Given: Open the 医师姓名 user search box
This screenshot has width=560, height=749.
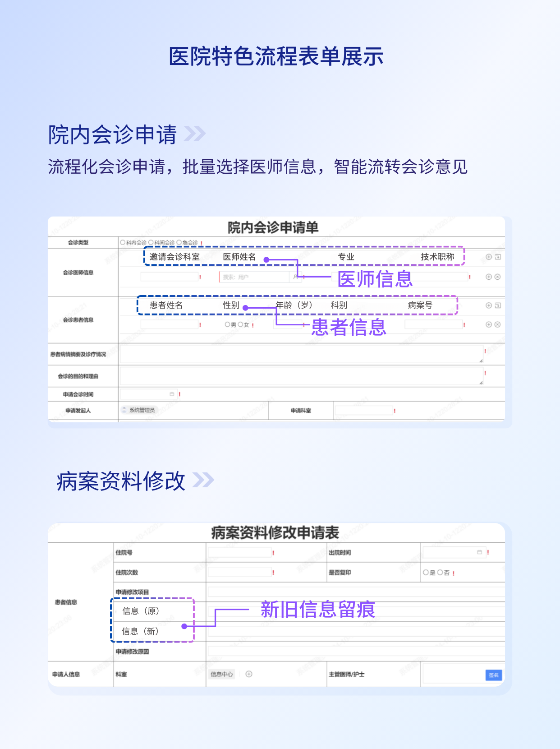Looking at the screenshot, I should pyautogui.click(x=255, y=277).
